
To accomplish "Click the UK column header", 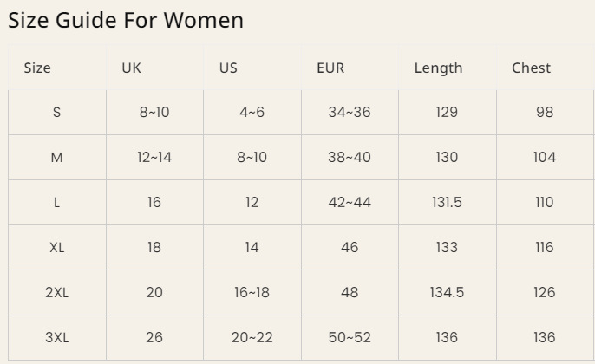I will [x=131, y=68].
